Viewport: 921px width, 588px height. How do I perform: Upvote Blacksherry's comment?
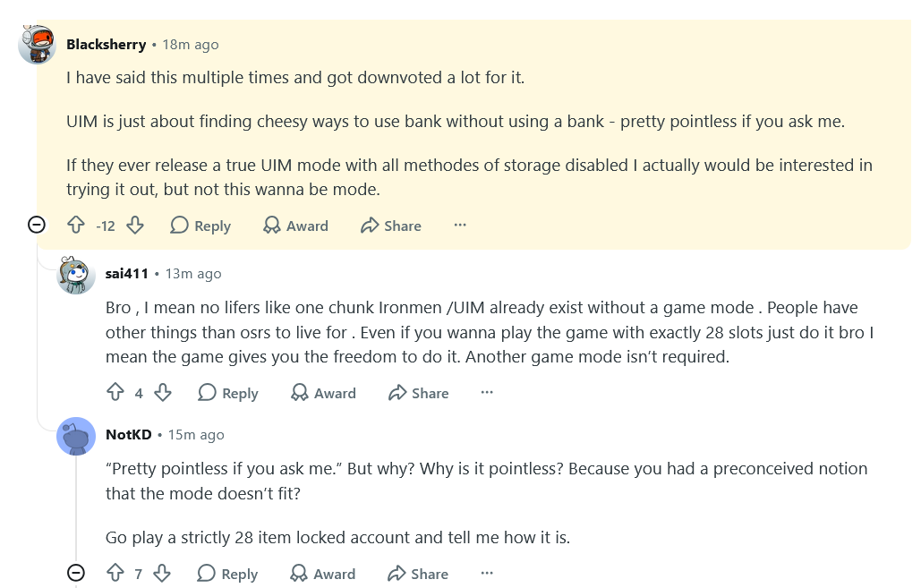[x=76, y=225]
